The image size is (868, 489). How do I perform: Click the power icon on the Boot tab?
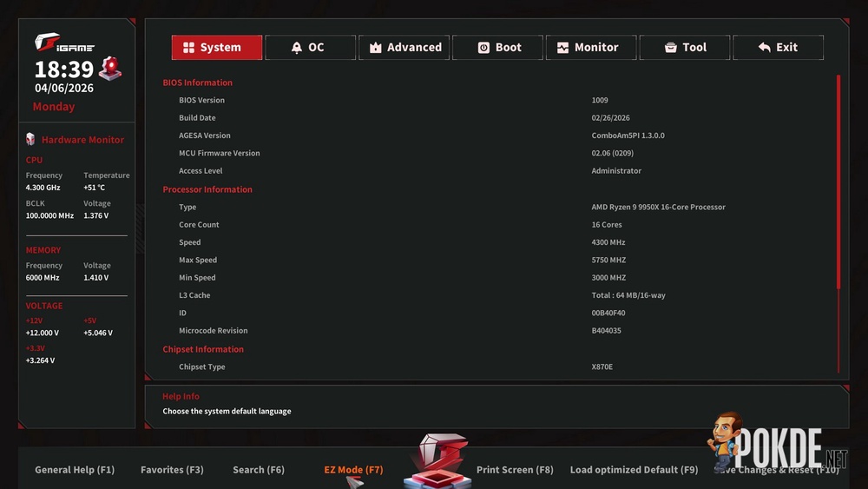pos(483,48)
